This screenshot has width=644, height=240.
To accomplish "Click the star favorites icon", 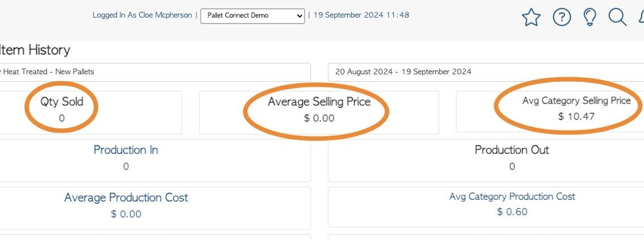I will point(531,18).
